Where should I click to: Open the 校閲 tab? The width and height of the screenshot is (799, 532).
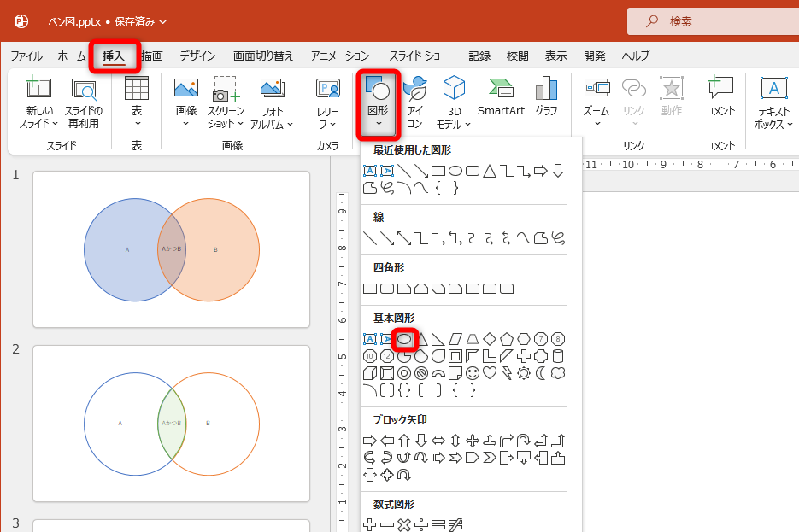(x=517, y=55)
